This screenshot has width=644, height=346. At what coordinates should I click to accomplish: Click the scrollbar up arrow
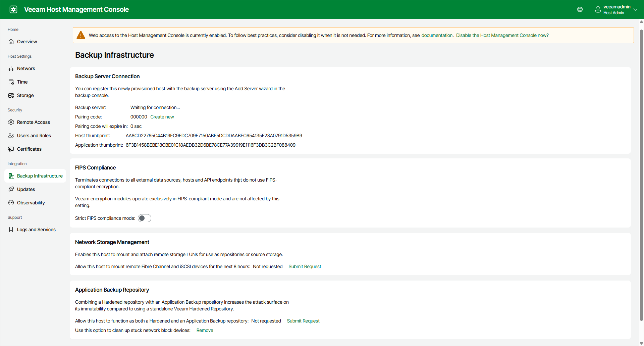tap(641, 21)
